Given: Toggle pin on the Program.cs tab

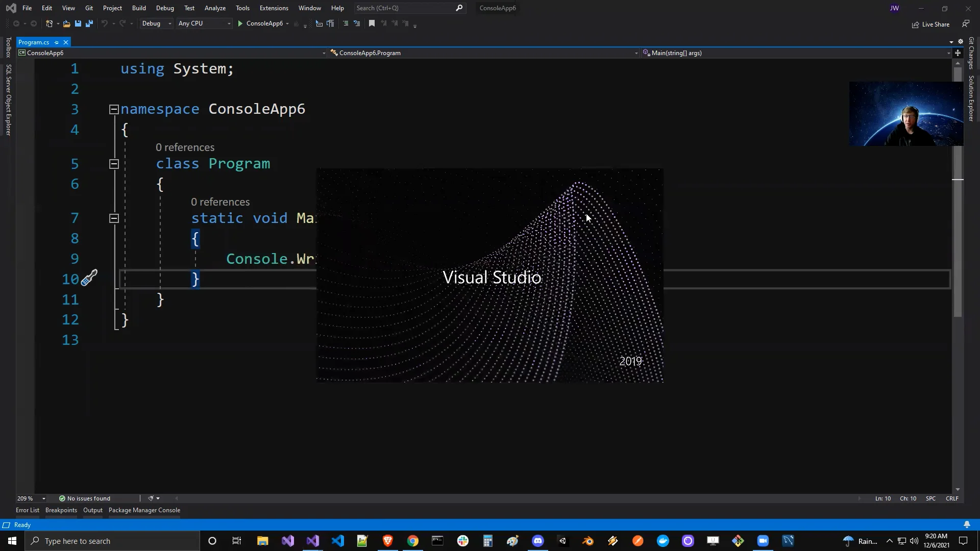Looking at the screenshot, I should pyautogui.click(x=57, y=42).
